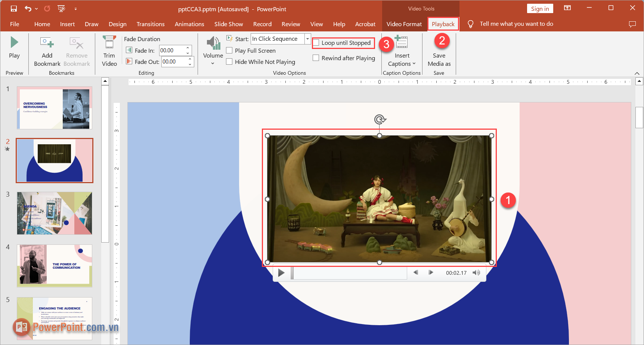Enable Loop until Stopped
Screen dimensions: 644x345
click(x=316, y=43)
